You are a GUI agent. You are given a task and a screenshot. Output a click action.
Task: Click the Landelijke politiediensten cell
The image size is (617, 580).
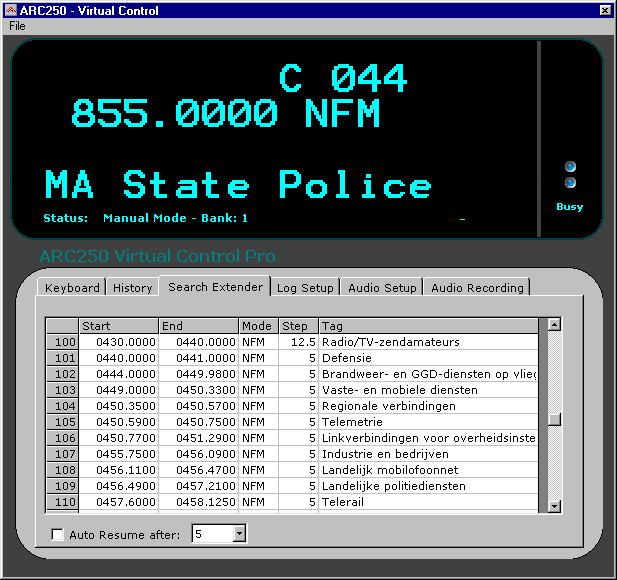[429, 486]
